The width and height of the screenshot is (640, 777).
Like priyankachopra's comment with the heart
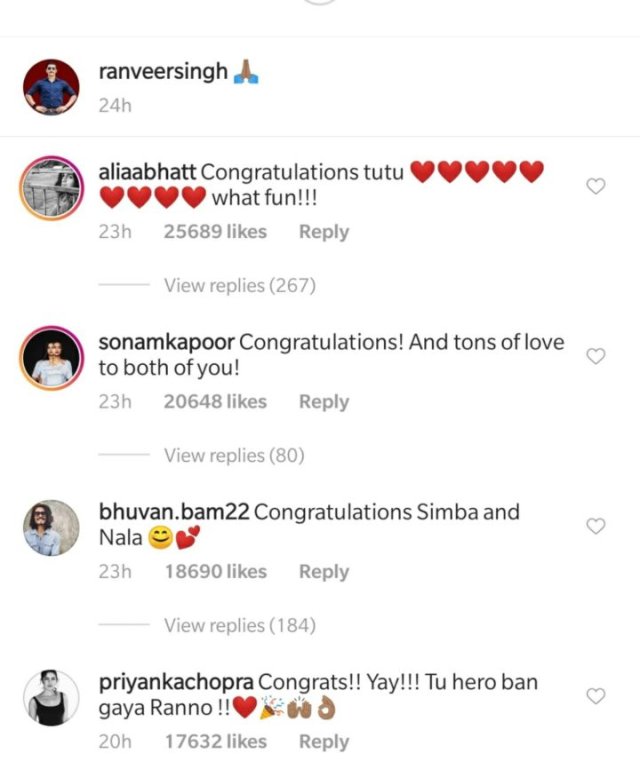[x=595, y=696]
